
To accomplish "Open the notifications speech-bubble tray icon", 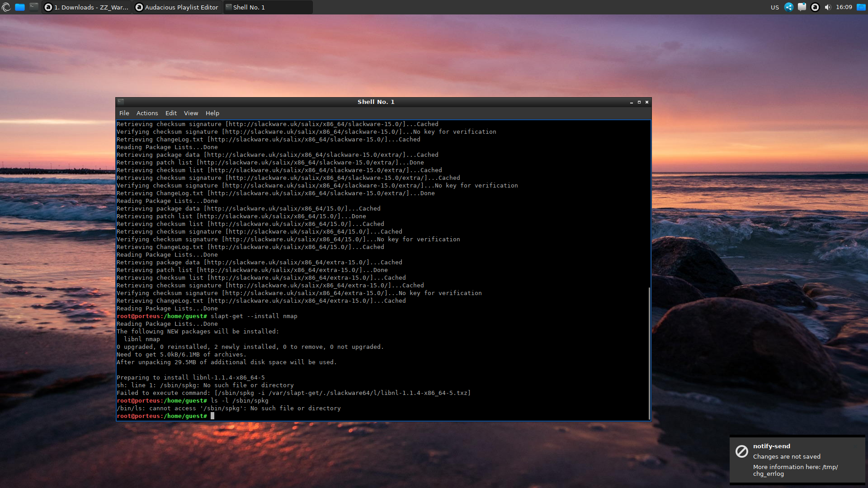I will (802, 7).
